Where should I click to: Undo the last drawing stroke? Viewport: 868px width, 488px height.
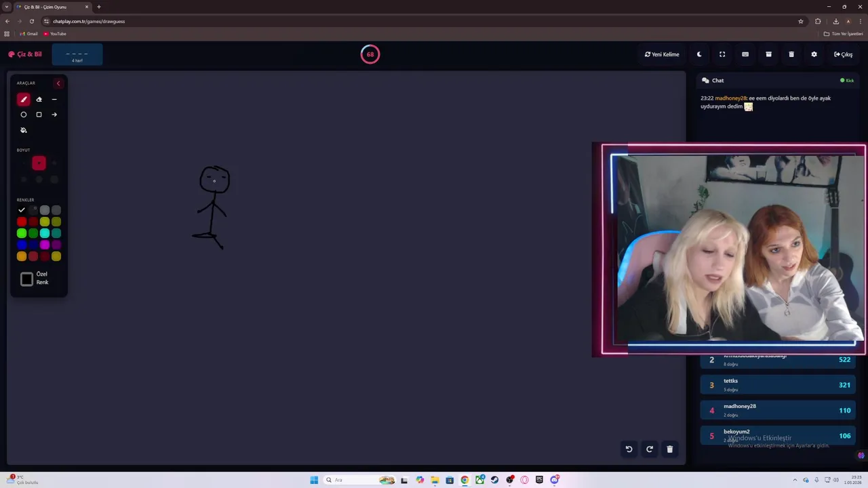pyautogui.click(x=629, y=449)
